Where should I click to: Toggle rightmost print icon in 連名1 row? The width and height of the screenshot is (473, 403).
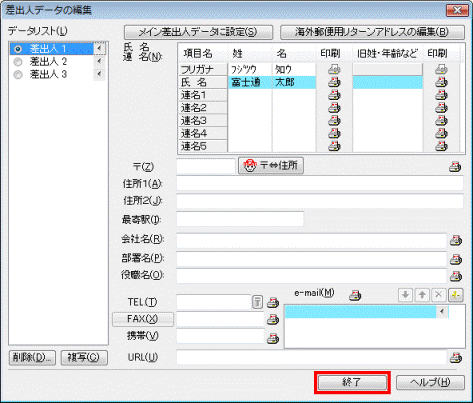click(441, 95)
